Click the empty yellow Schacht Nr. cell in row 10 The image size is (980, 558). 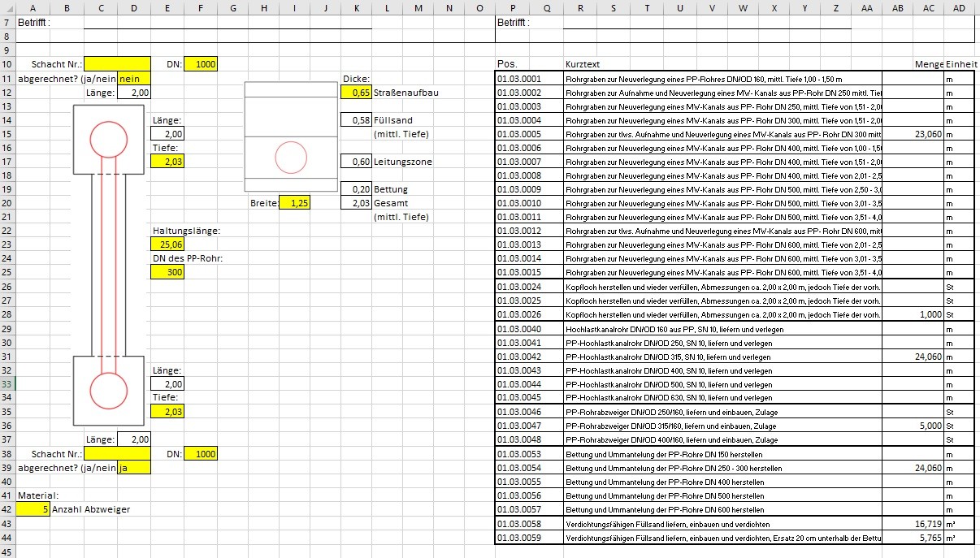(x=117, y=64)
